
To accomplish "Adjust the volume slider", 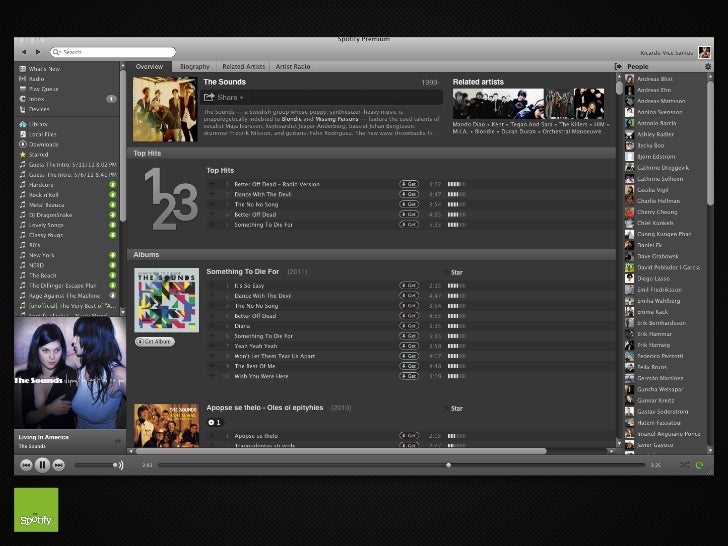I will [x=96, y=465].
